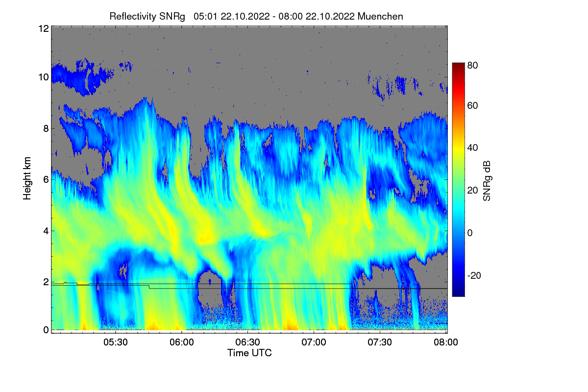Click the 'Time UTC' axis label
The height and width of the screenshot is (392, 588).
(x=249, y=353)
